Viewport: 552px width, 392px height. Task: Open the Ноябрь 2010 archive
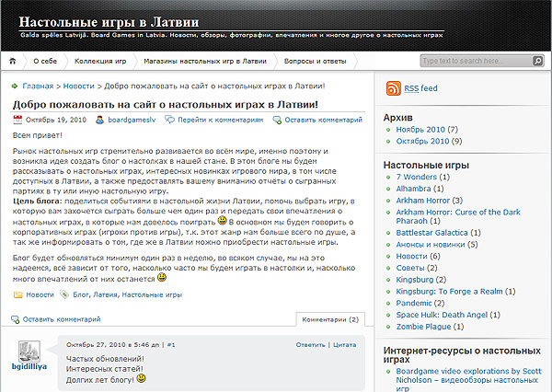(x=420, y=129)
